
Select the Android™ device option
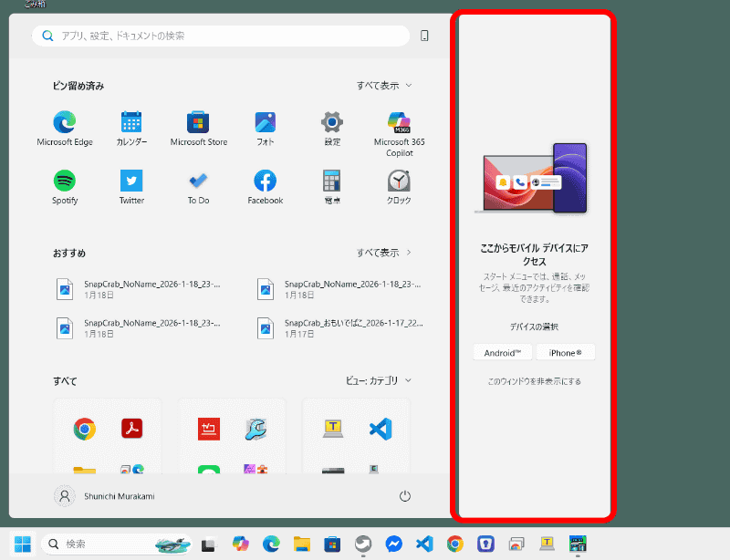pos(502,352)
